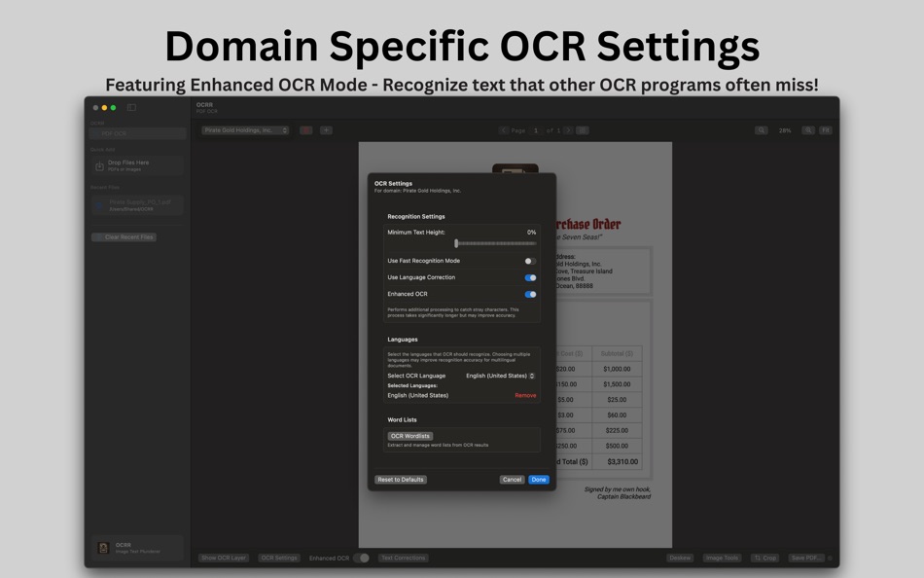This screenshot has width=924, height=578.
Task: Click the $3,310.00 total in document
Action: click(x=622, y=462)
